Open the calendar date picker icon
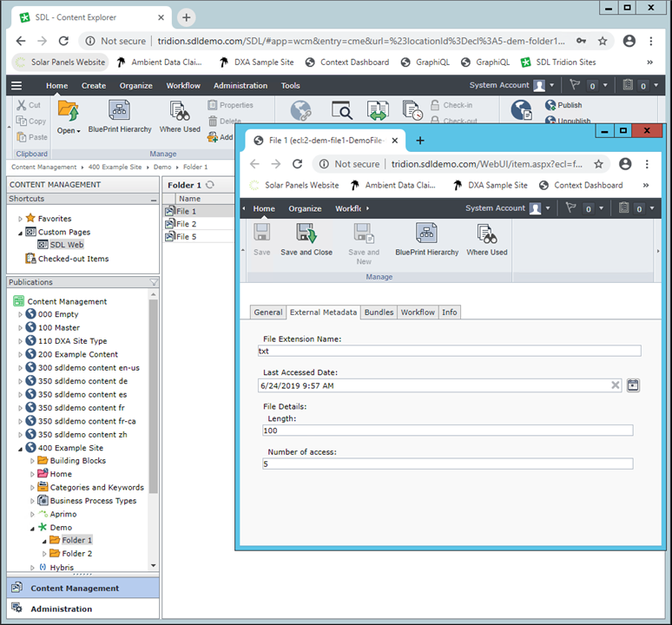Screen dimensions: 672x625 coord(633,385)
